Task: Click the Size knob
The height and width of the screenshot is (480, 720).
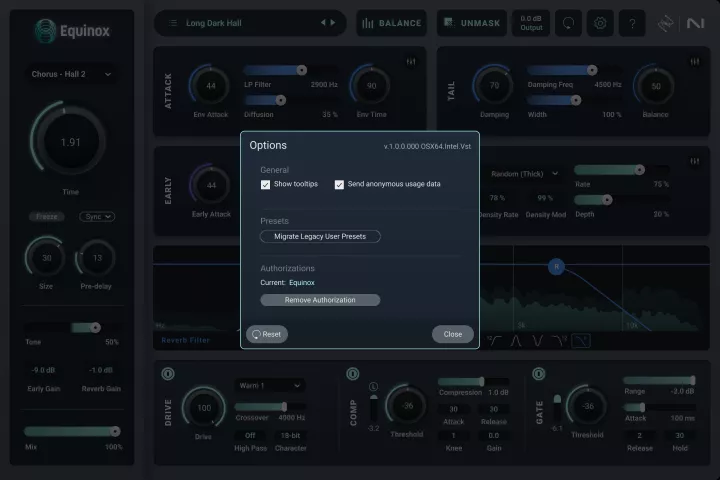Action: point(46,258)
